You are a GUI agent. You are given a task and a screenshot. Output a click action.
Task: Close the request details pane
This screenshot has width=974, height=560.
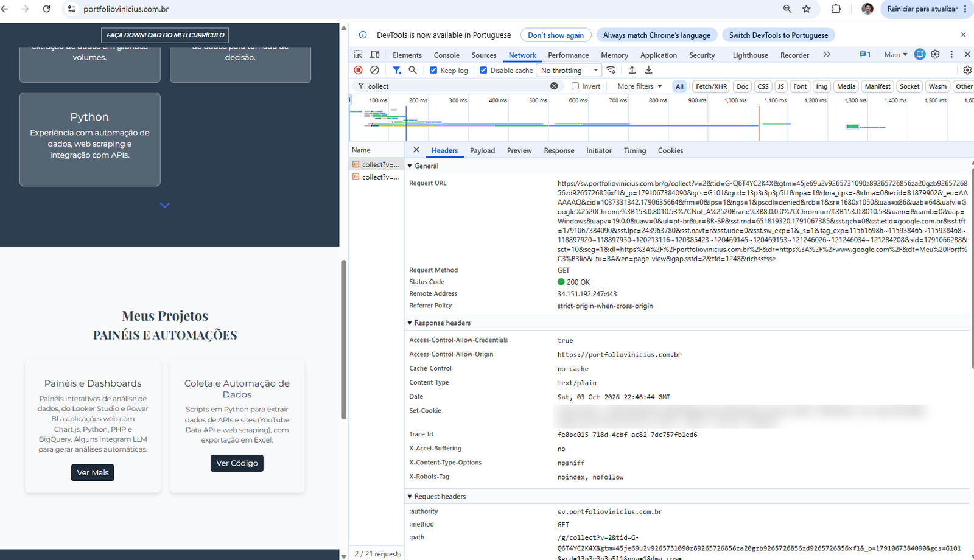pyautogui.click(x=416, y=150)
